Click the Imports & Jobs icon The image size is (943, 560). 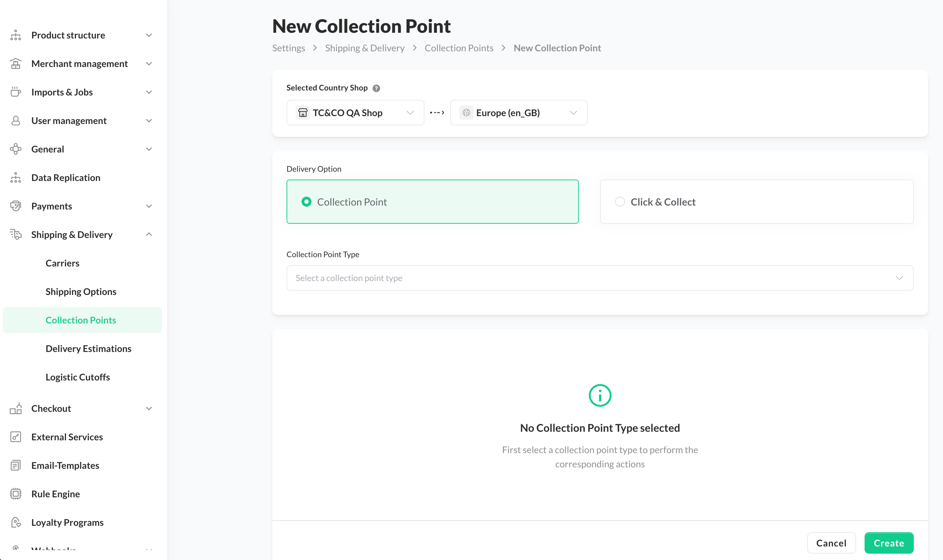(15, 92)
